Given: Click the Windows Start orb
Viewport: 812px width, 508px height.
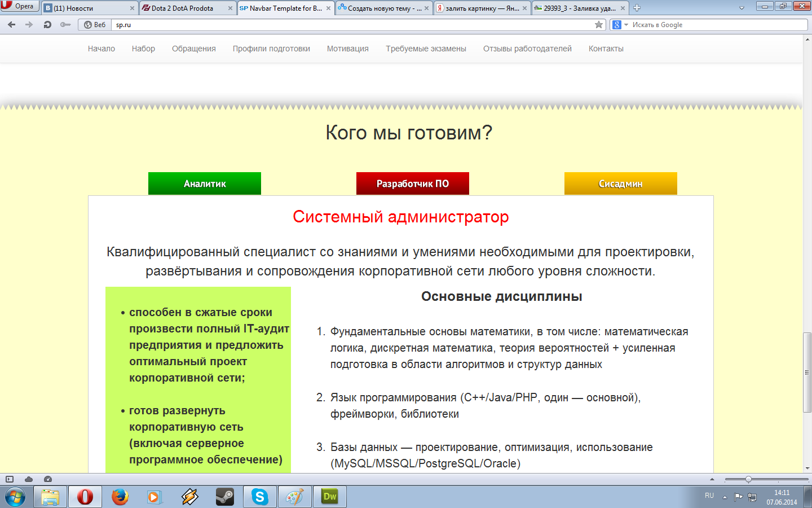Looking at the screenshot, I should (x=15, y=497).
